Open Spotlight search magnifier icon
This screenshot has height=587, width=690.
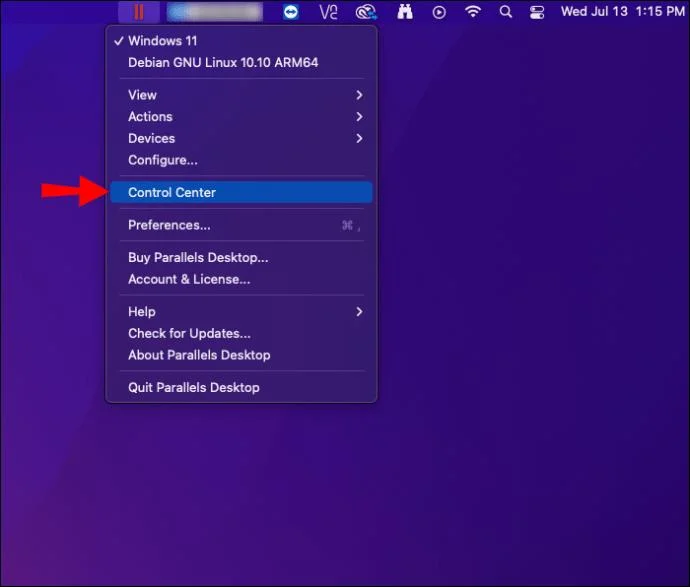pos(506,11)
